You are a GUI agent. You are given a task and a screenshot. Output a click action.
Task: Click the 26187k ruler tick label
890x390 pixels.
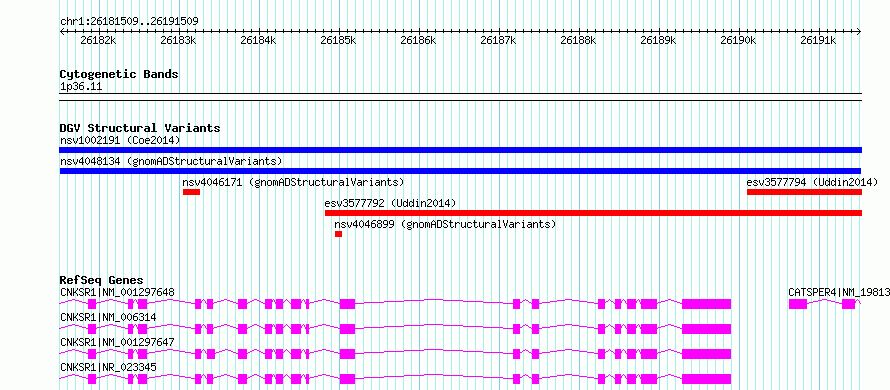[498, 40]
